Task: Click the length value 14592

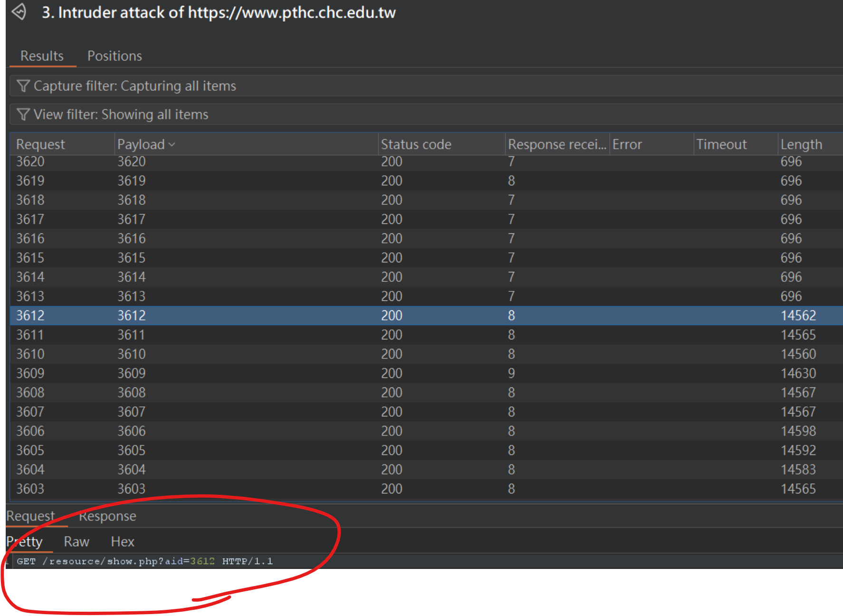Action: tap(798, 451)
